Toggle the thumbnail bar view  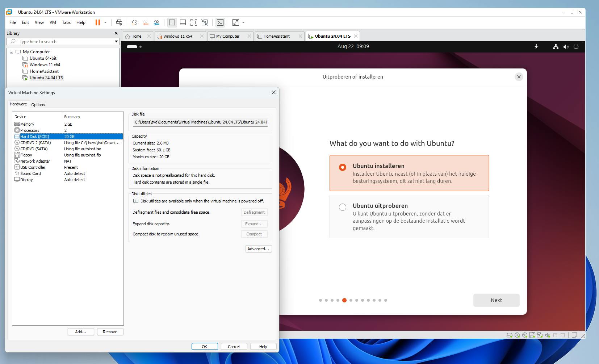coord(183,22)
